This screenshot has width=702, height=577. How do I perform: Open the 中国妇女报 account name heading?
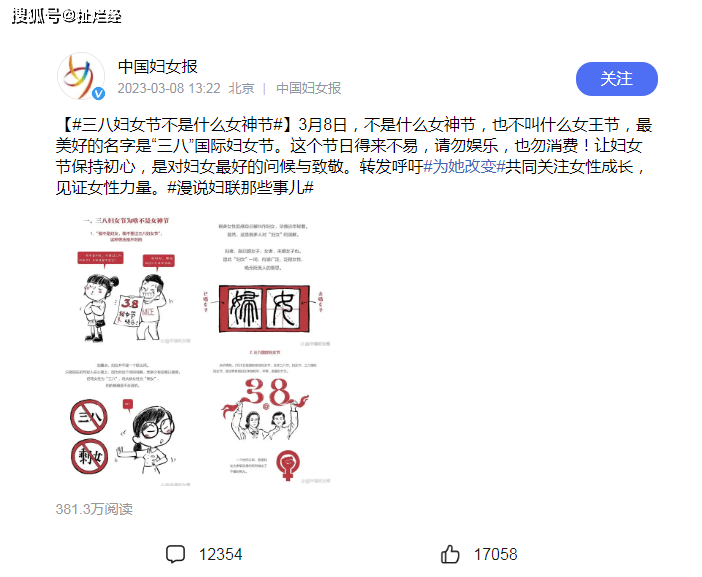click(x=158, y=66)
